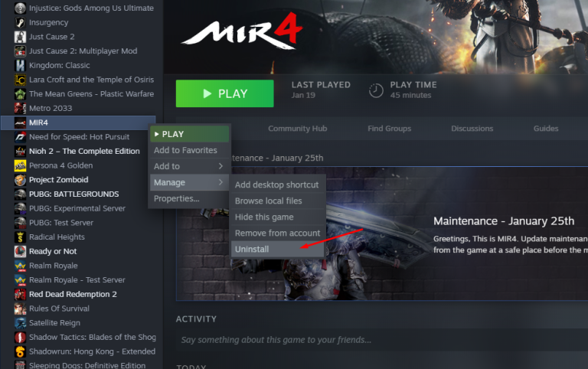Click the Lara Croft game icon
Viewport: 588px width, 369px height.
pos(20,80)
